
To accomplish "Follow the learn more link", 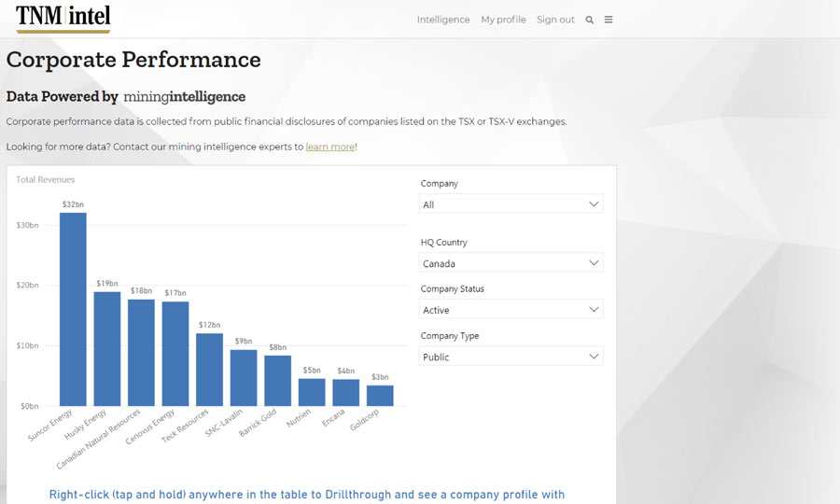I will [330, 147].
